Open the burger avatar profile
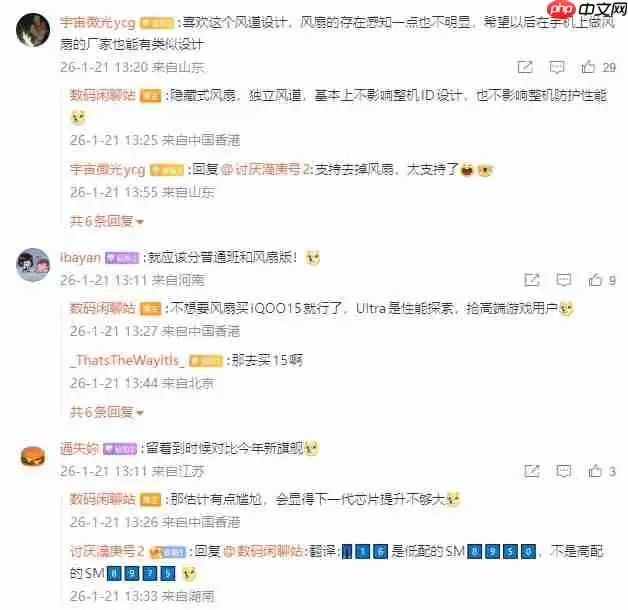This screenshot has width=628, height=610. click(33, 456)
